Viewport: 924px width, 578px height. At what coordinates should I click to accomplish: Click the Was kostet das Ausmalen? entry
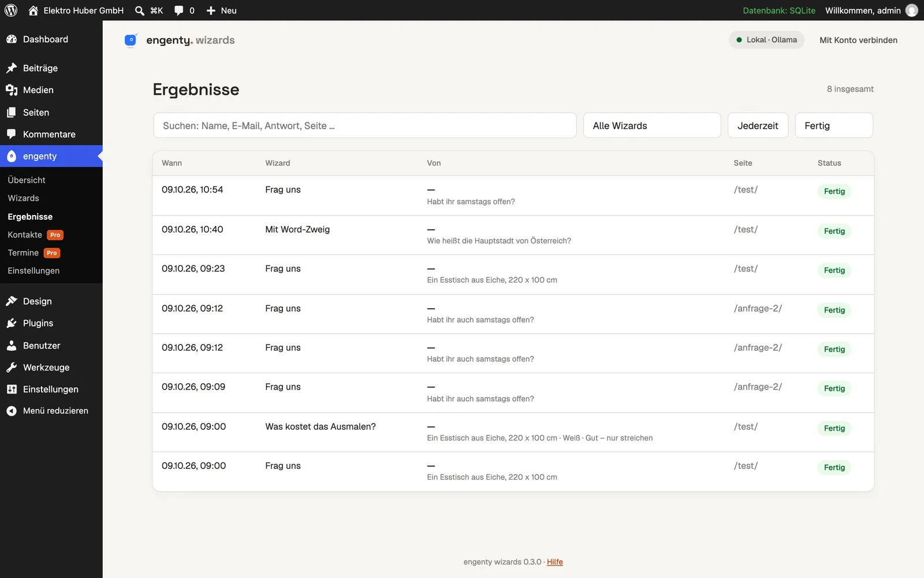(x=321, y=427)
